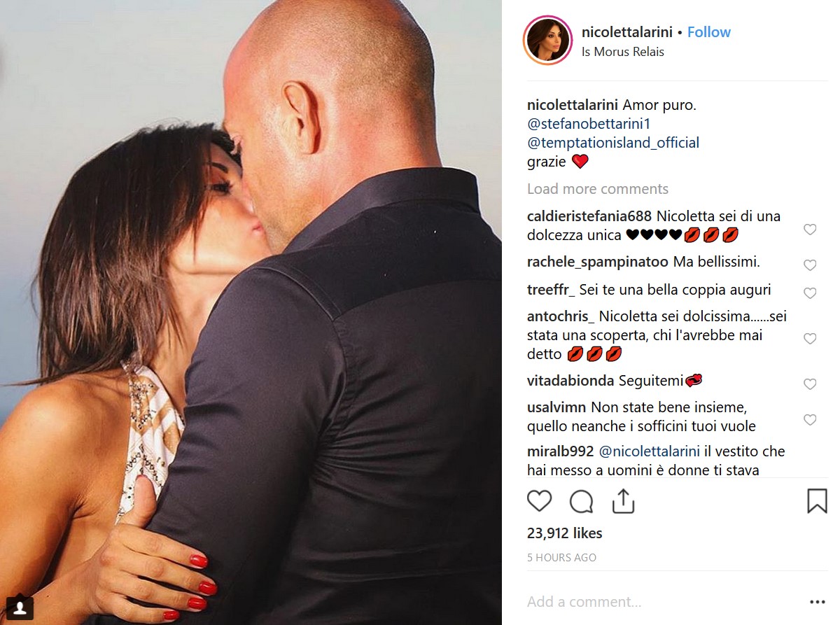Like vitadabionda's comment heart
Image resolution: width=840 pixels, height=625 pixels.
pos(810,384)
